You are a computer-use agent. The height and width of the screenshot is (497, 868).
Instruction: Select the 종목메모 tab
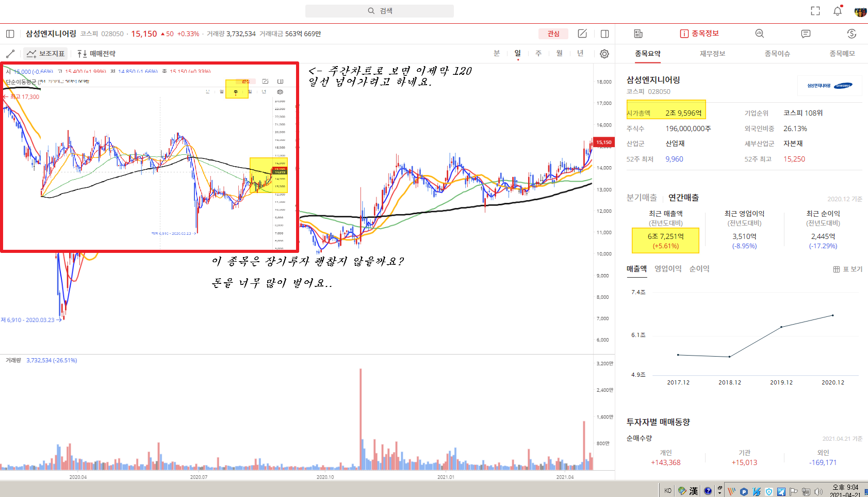pos(842,54)
